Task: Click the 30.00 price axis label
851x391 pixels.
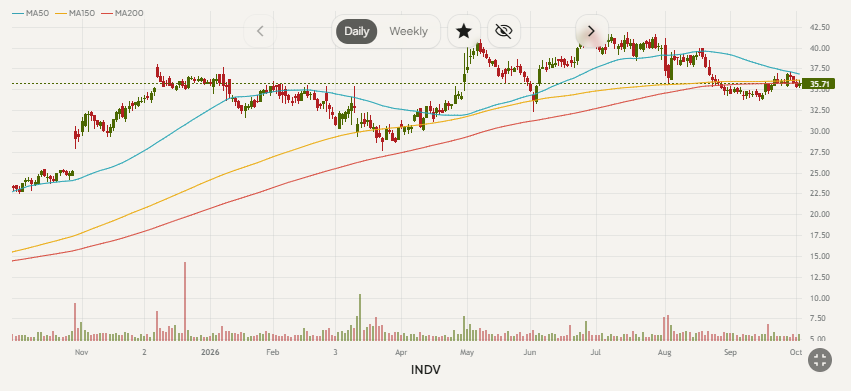Action: 819,131
